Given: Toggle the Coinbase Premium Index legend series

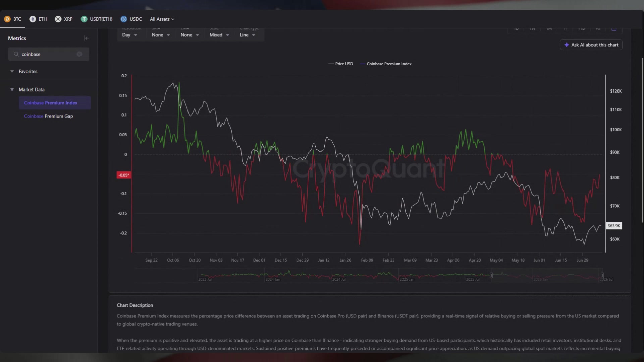Looking at the screenshot, I should (385, 64).
